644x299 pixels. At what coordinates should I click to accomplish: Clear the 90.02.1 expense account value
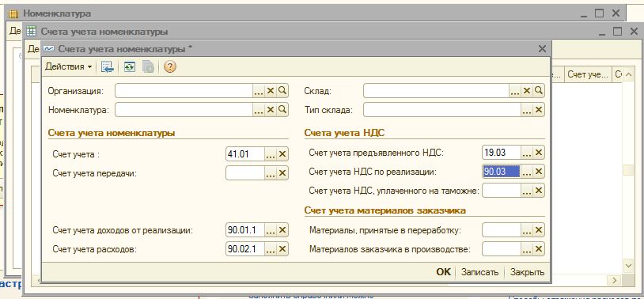282,249
